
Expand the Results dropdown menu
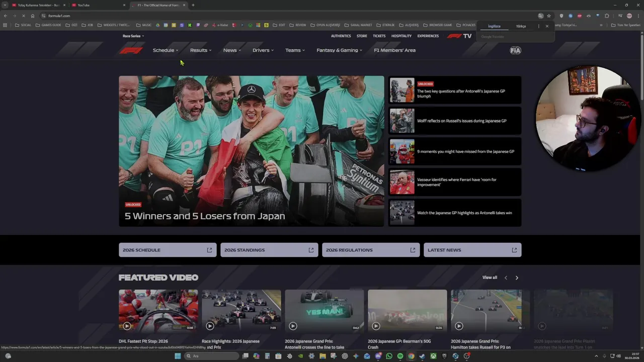[201, 50]
